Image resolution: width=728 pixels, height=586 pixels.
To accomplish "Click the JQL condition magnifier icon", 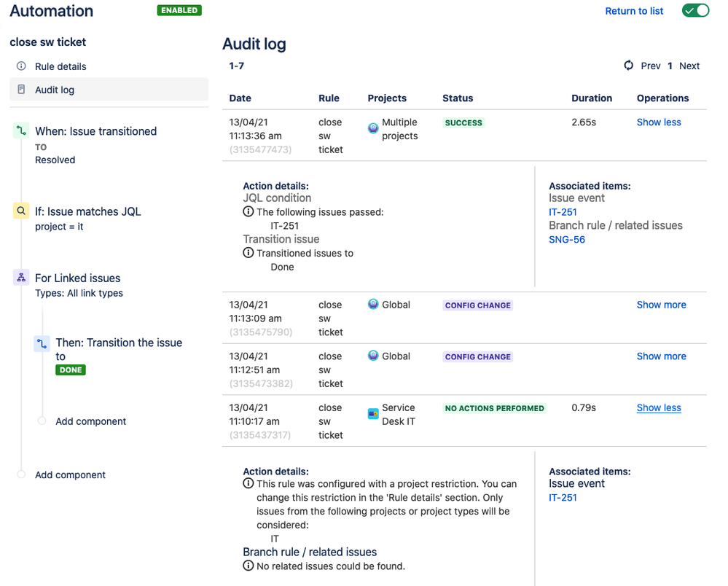I will (x=20, y=211).
